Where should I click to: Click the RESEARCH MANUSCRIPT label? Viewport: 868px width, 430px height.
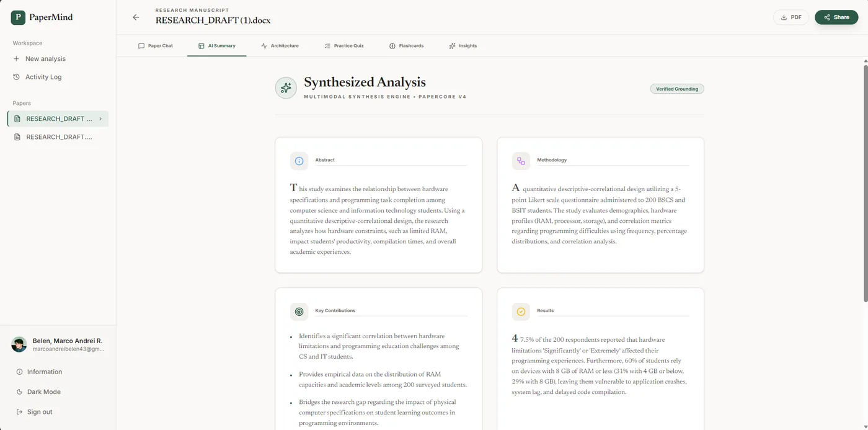(x=192, y=11)
